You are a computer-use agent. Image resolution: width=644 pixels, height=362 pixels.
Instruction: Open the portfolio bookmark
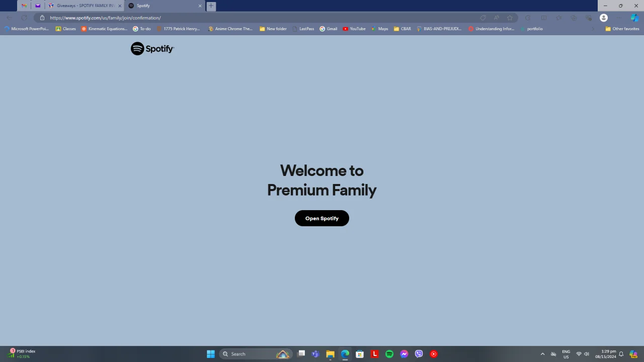click(531, 29)
